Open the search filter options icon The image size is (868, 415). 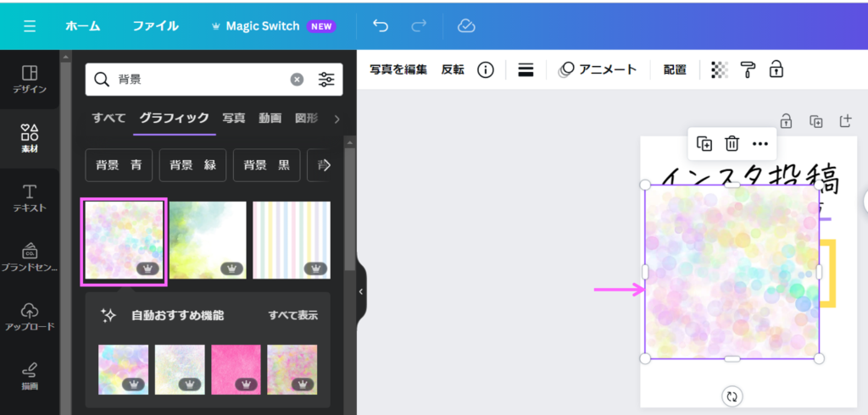[x=326, y=80]
